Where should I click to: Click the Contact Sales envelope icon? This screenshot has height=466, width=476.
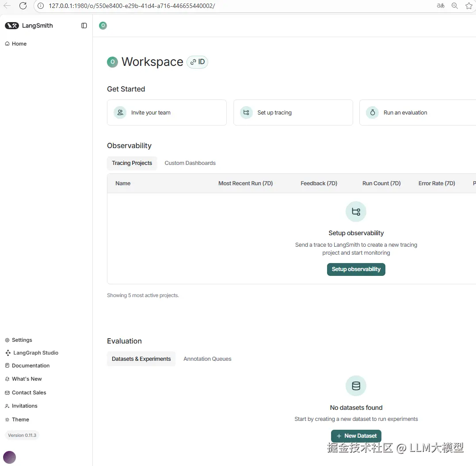[x=7, y=393]
